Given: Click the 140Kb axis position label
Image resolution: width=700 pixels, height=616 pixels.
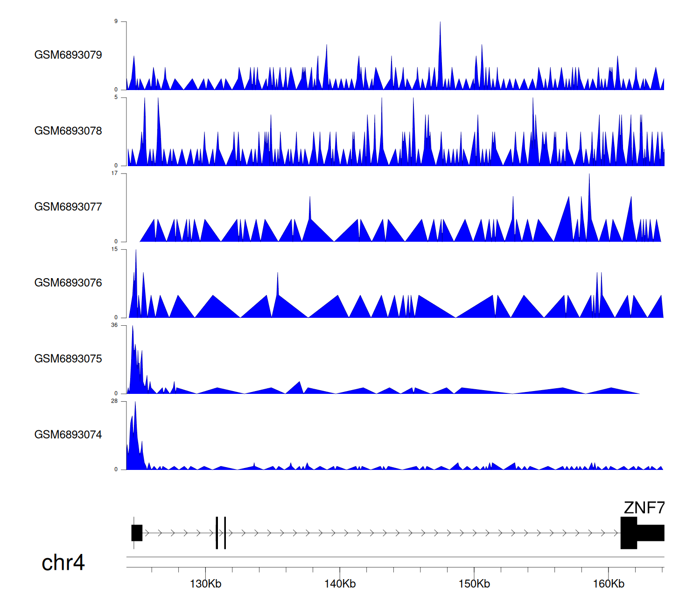Looking at the screenshot, I should coord(340,584).
